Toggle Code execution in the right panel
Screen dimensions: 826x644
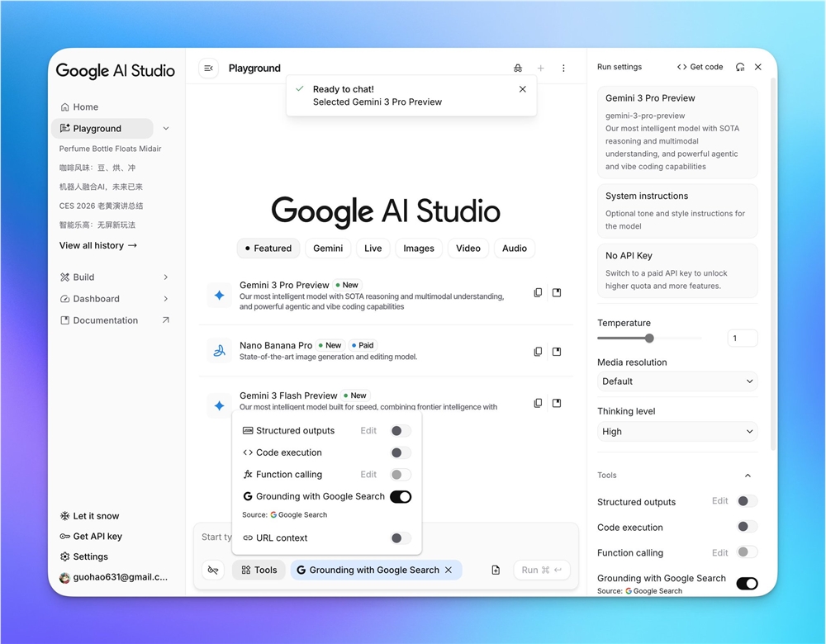click(747, 527)
